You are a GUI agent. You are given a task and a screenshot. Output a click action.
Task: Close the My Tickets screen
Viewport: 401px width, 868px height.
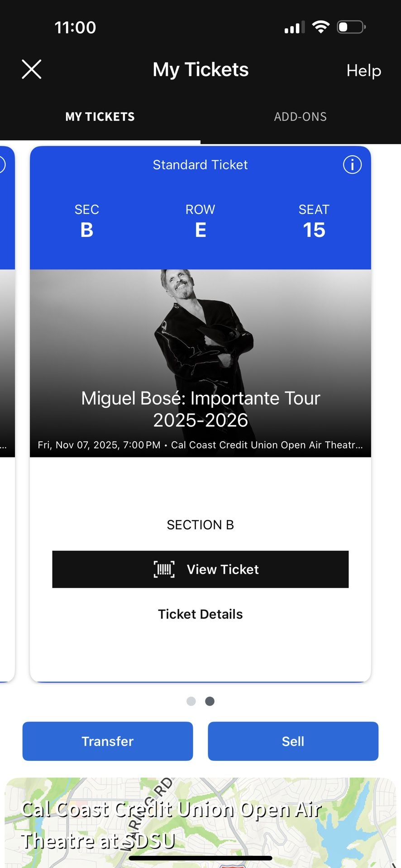(32, 70)
